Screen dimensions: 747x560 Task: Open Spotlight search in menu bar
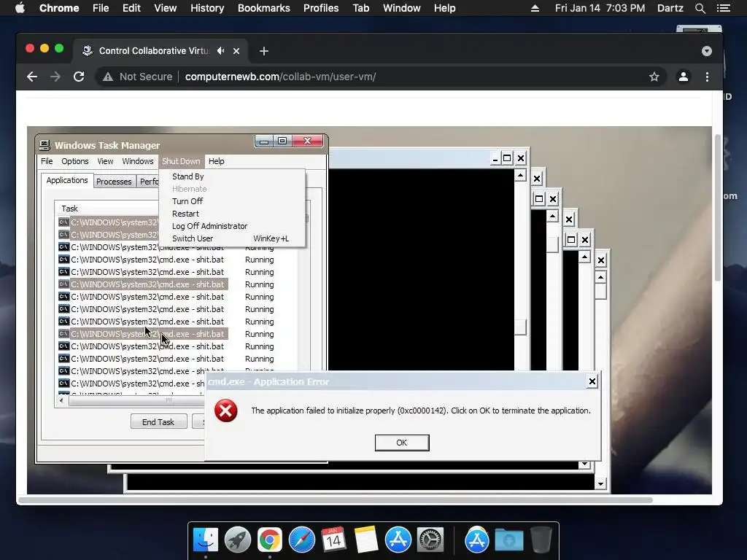pos(700,8)
